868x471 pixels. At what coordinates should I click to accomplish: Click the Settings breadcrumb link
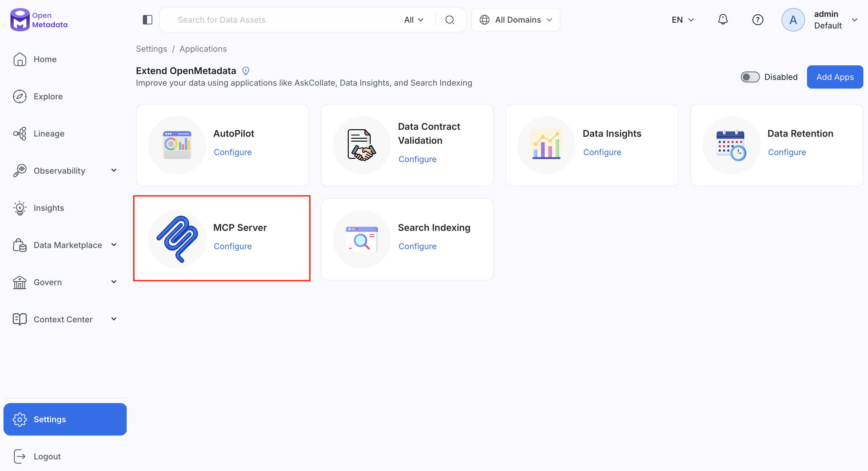[151, 49]
